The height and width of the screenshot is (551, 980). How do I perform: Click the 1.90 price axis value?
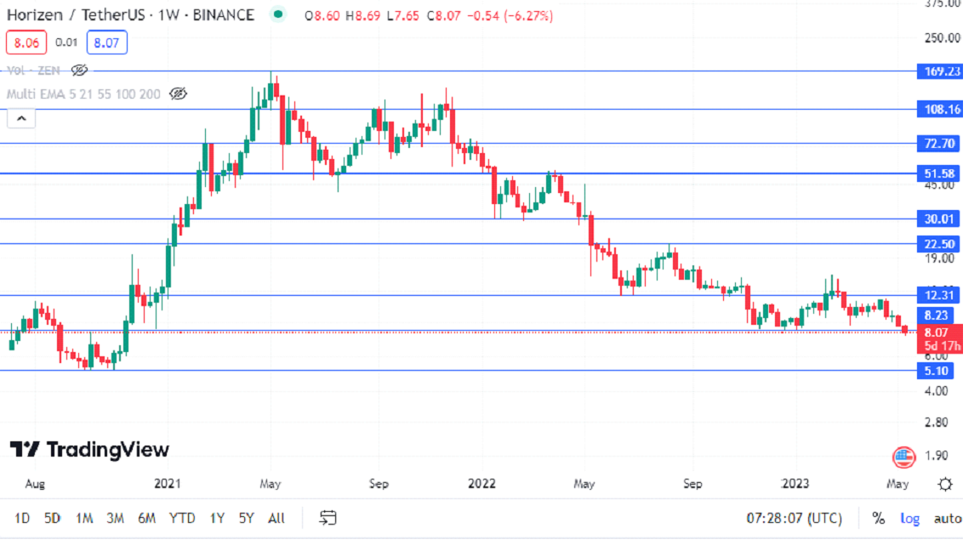[x=937, y=456]
